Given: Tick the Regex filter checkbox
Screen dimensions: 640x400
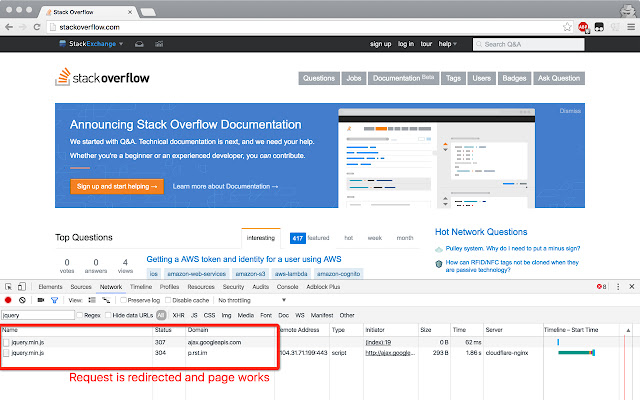Looking at the screenshot, I should coord(80,315).
